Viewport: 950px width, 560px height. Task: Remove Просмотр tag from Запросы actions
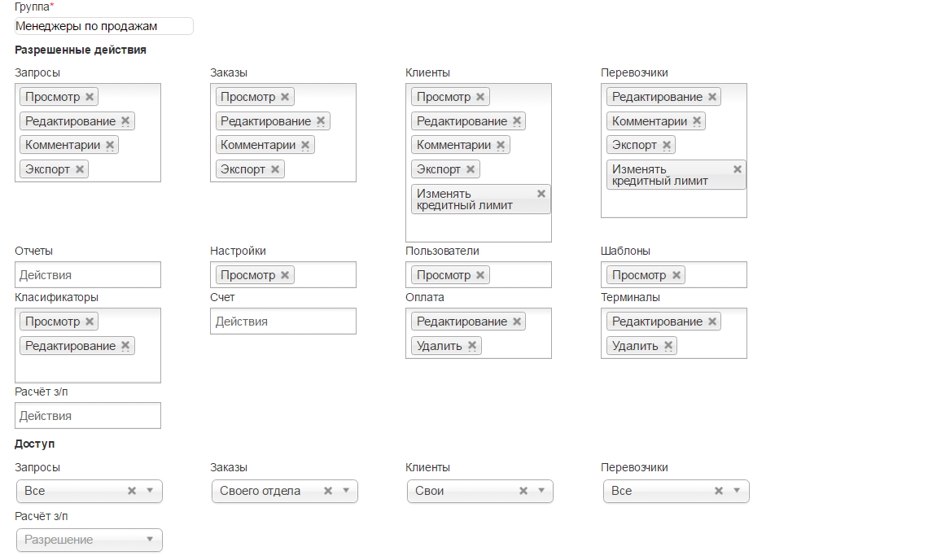90,97
